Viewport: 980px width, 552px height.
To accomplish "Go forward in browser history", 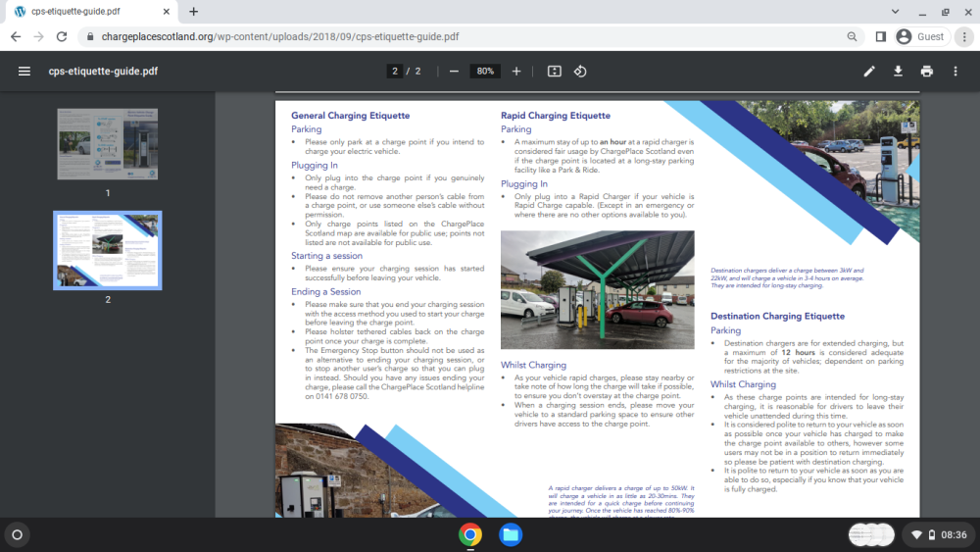I will coord(39,37).
